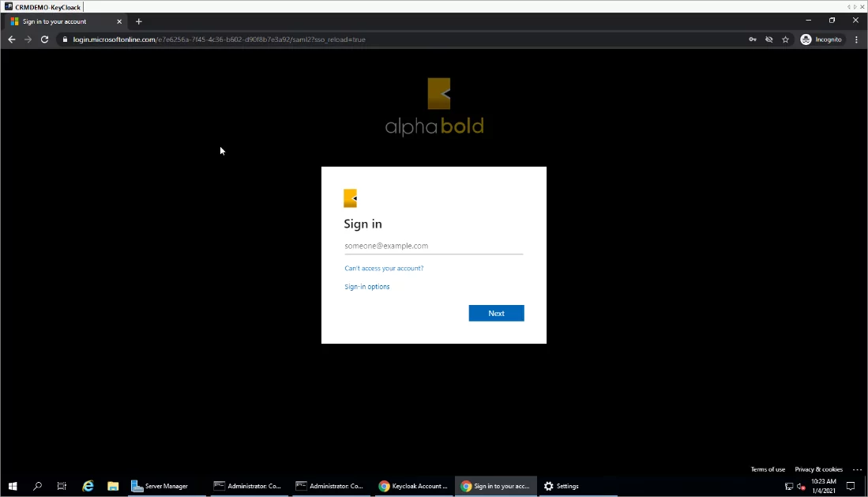Switch to the second Administrator command prompt
Image resolution: width=868 pixels, height=497 pixels.
click(330, 486)
